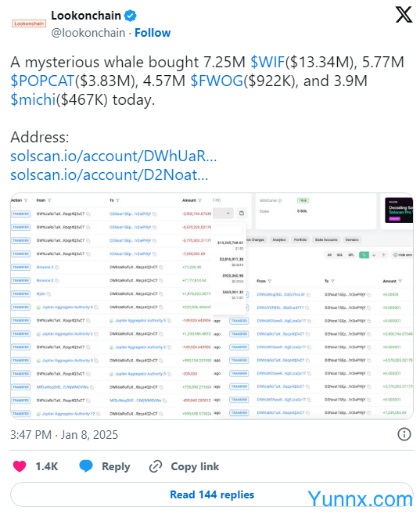The height and width of the screenshot is (514, 420).
Task: Click the blue verified badge
Action: (131, 16)
